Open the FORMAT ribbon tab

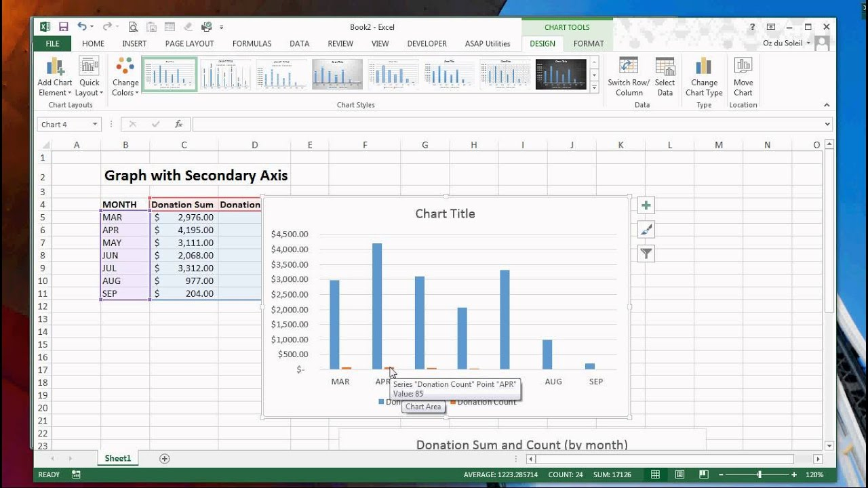click(588, 43)
